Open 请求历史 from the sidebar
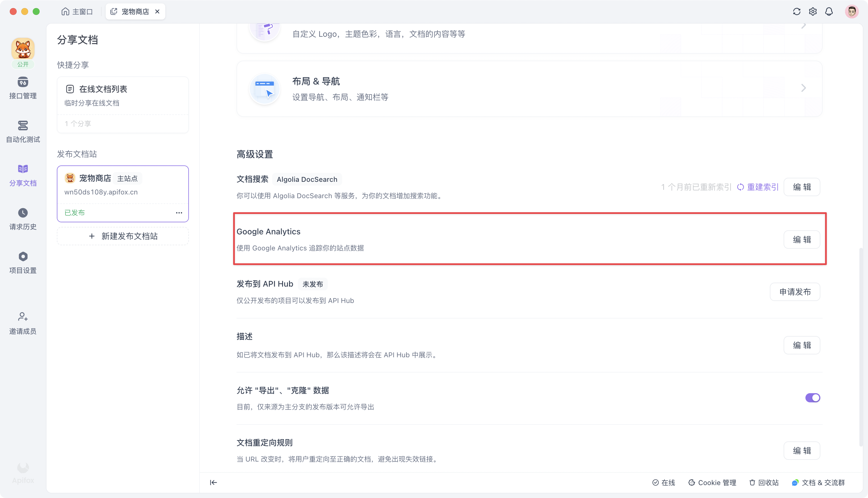 pyautogui.click(x=23, y=218)
